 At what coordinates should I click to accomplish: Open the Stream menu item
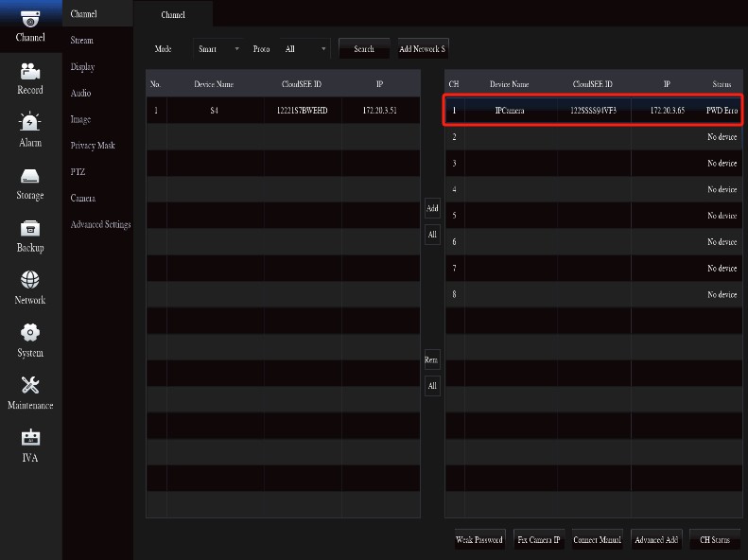click(82, 41)
